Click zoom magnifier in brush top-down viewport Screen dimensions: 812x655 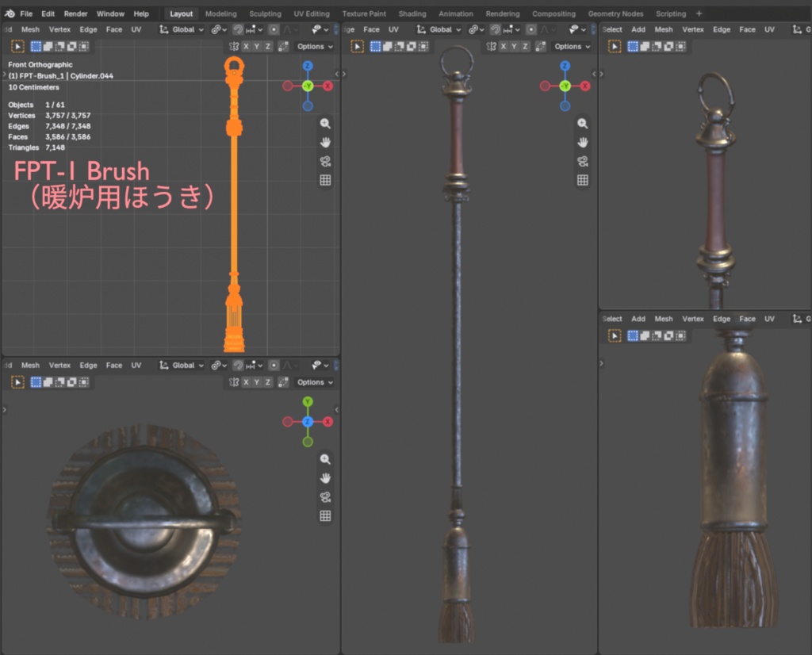(325, 459)
